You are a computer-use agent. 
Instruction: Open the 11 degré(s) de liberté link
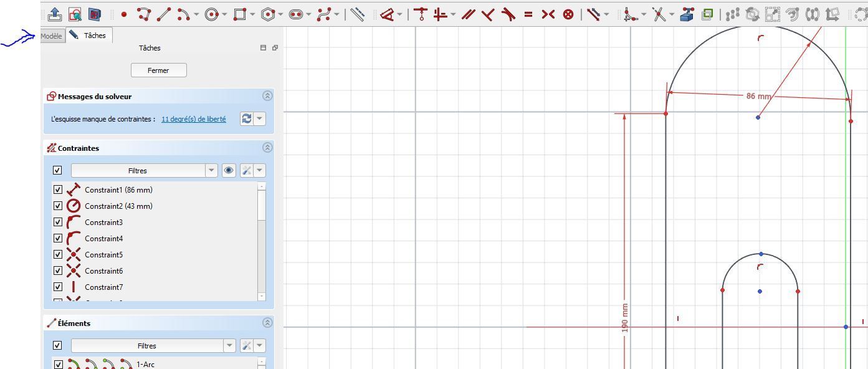(x=194, y=118)
